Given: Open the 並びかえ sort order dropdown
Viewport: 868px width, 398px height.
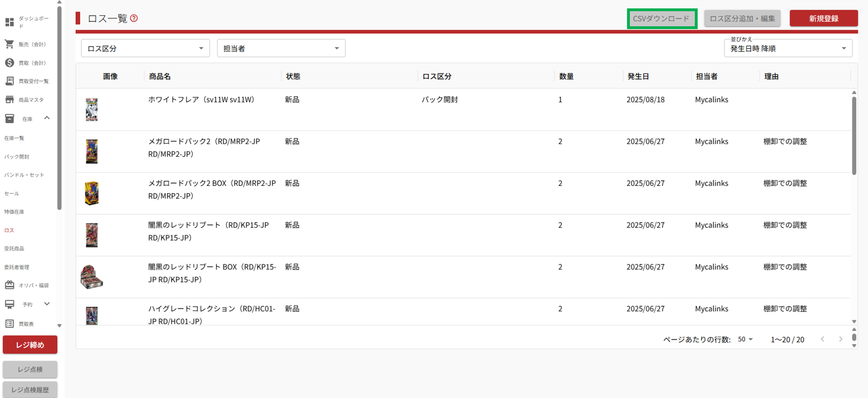Looking at the screenshot, I should click(x=788, y=49).
